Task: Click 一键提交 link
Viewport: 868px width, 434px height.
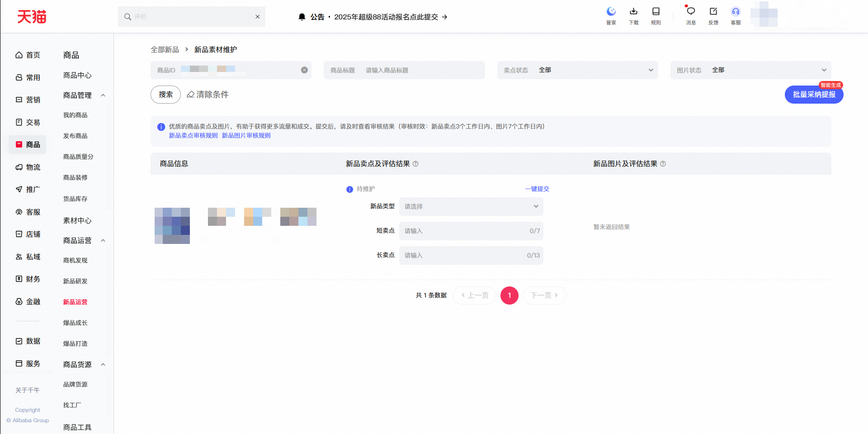Action: coord(537,189)
